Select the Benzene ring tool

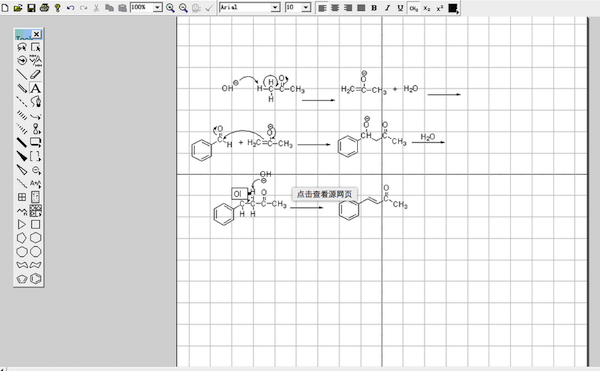(36, 279)
